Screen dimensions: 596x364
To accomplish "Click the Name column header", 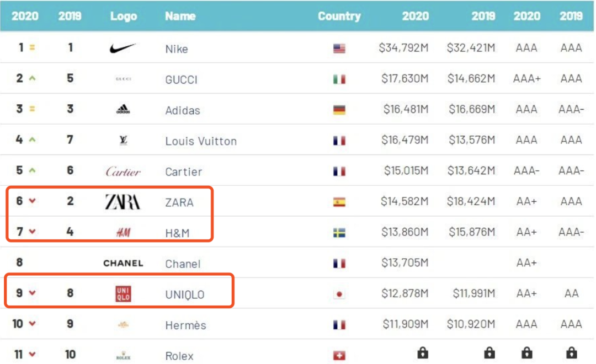I will pos(180,16).
